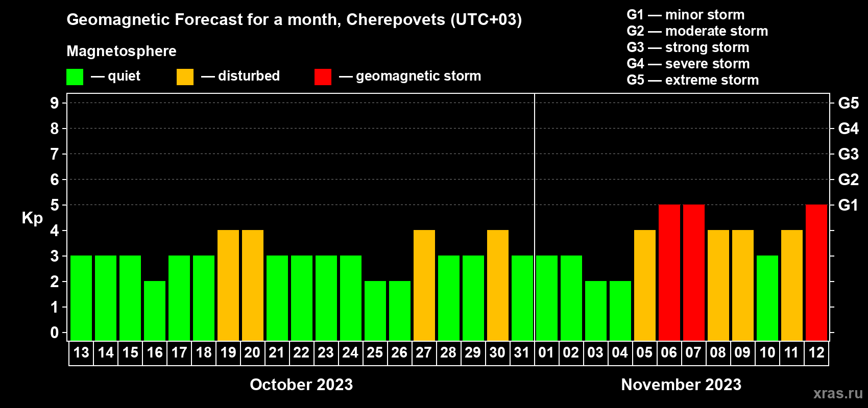Select the orange bar for November 08
The image size is (868, 408).
pyautogui.click(x=718, y=285)
